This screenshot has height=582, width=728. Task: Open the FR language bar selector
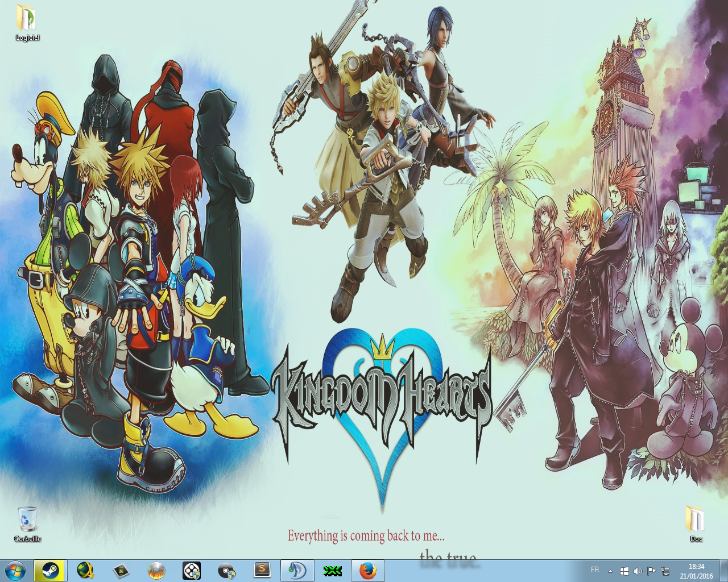pos(595,569)
